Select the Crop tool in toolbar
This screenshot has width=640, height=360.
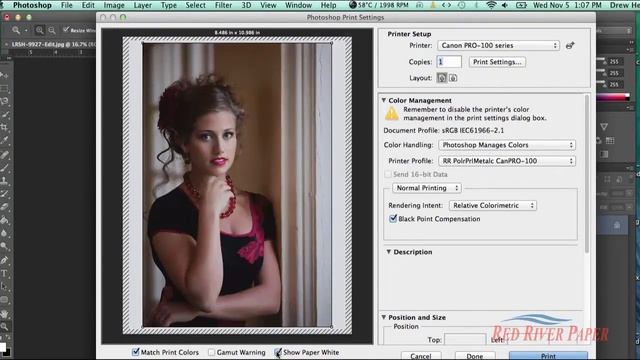tap(4, 127)
